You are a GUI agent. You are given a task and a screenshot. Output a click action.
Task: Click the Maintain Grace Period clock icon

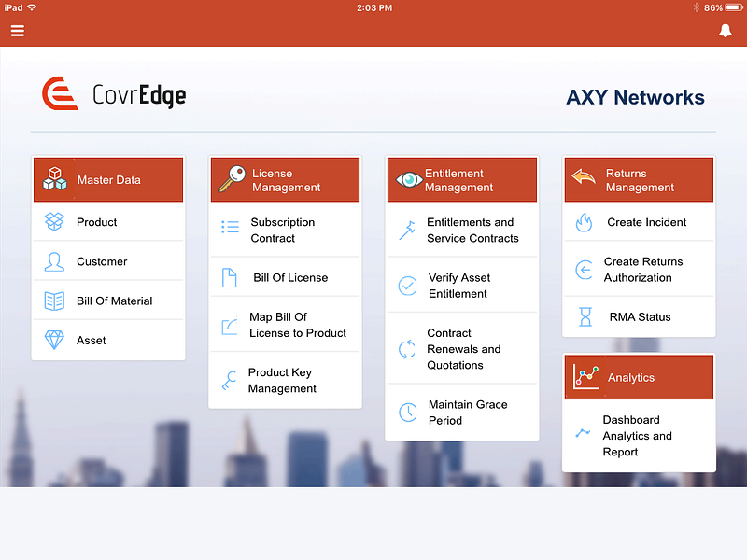coord(408,413)
